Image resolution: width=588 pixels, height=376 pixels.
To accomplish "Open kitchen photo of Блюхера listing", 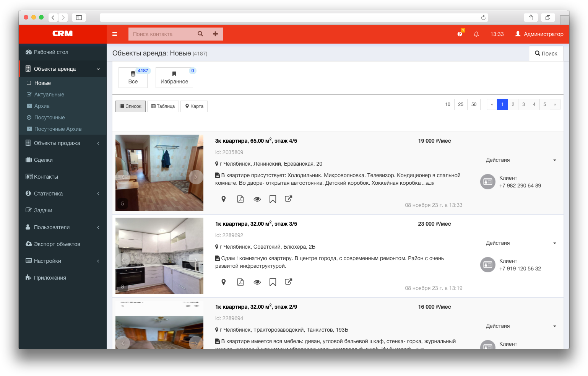I will coord(159,256).
